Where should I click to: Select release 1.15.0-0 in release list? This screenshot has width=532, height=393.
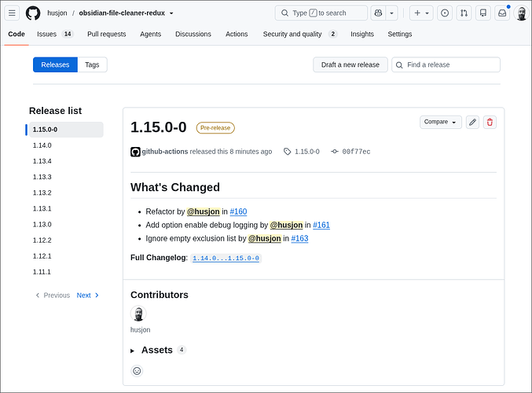pos(66,130)
